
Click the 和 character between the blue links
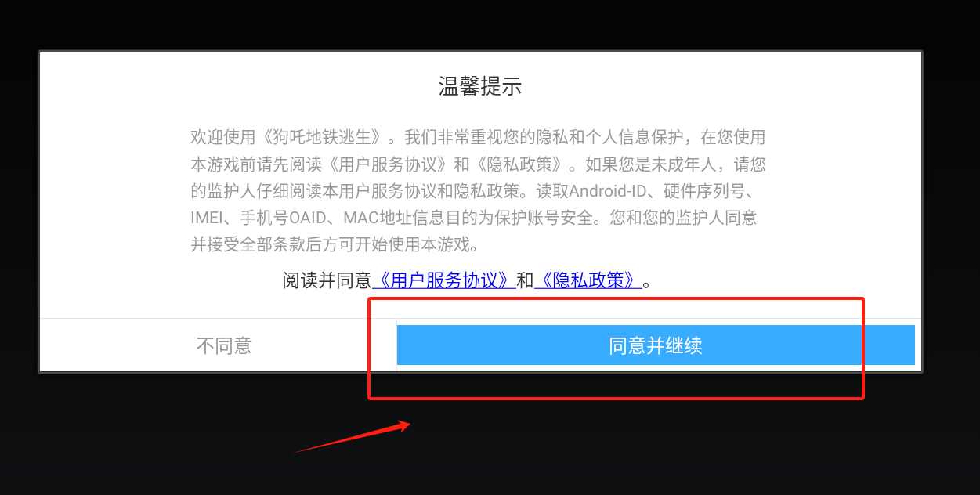(x=525, y=280)
